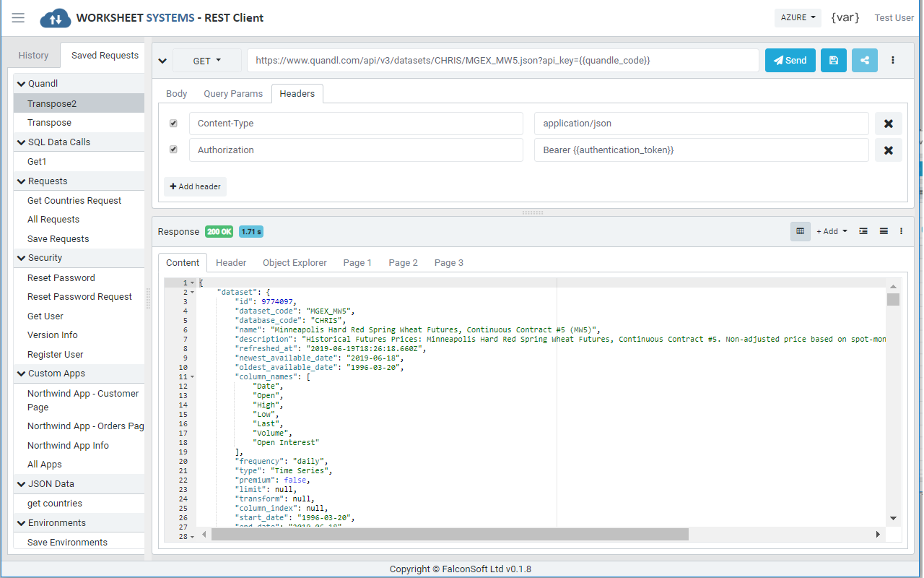Toggle the Authorization header checkbox
The image size is (924, 578).
click(173, 150)
